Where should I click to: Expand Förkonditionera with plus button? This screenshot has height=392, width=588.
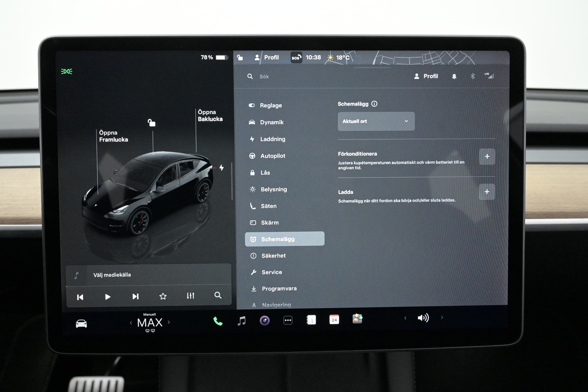pos(487,157)
